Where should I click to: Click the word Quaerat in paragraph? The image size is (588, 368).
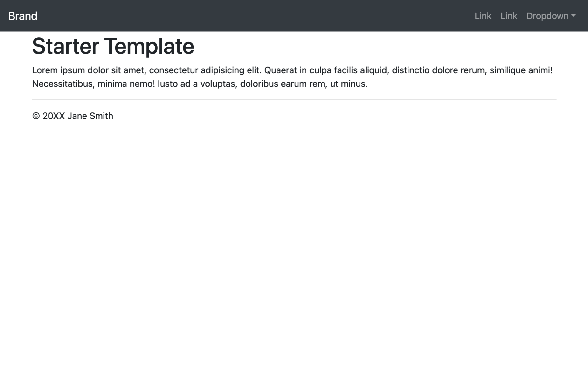coord(280,70)
